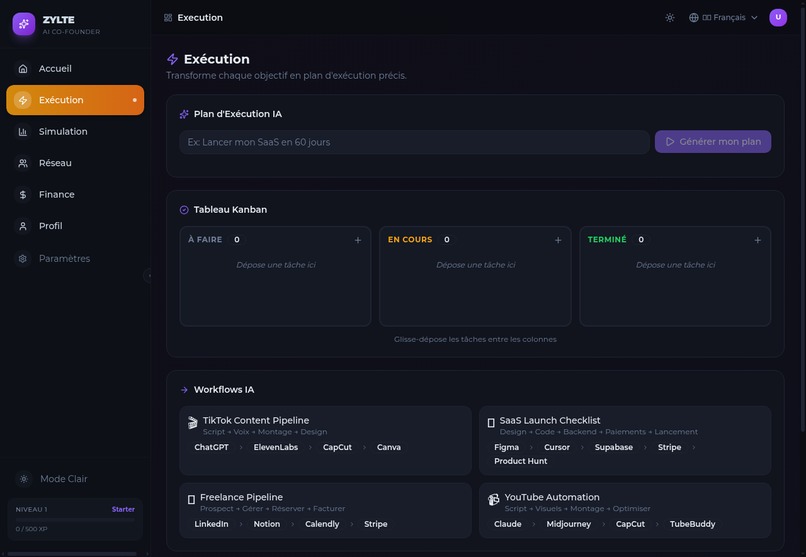This screenshot has height=557, width=806.
Task: Click the Mode Clair sun icon
Action: click(24, 479)
